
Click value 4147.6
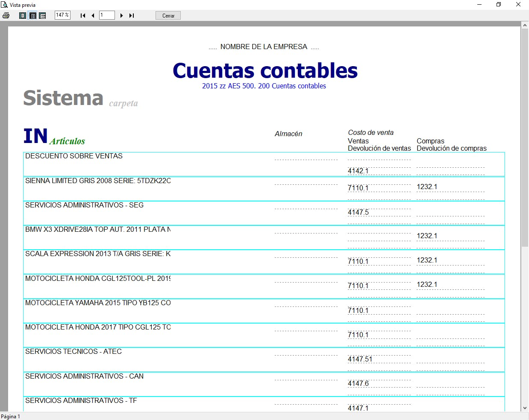click(358, 383)
